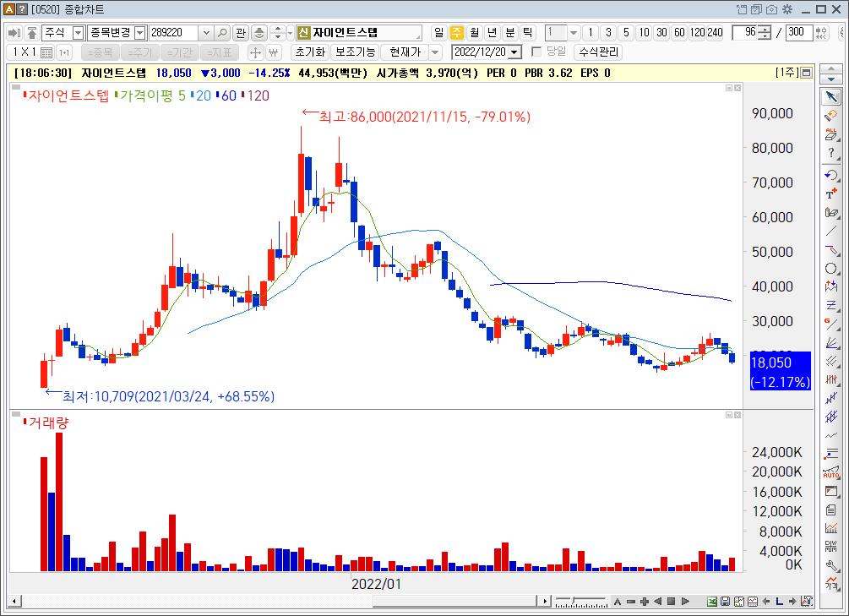
Task: Open the date picker 2022/12/20 dropdown
Action: click(515, 52)
